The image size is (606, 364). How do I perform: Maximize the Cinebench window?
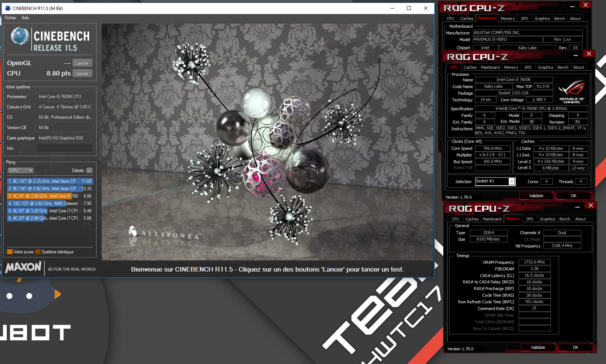click(x=409, y=8)
